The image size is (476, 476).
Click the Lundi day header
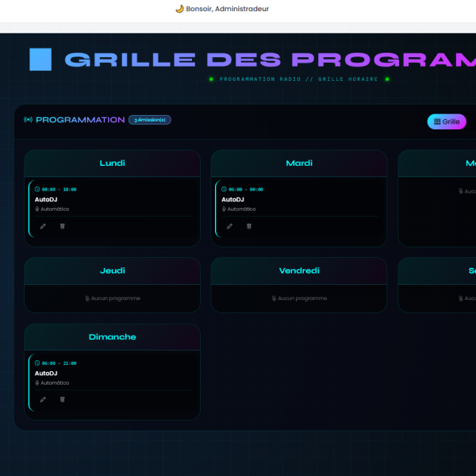click(113, 163)
